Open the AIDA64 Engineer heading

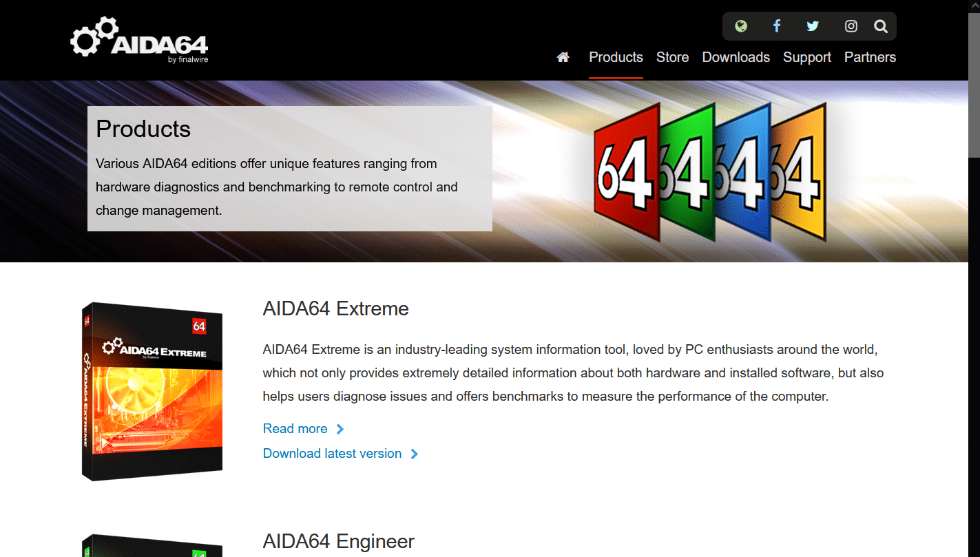339,541
